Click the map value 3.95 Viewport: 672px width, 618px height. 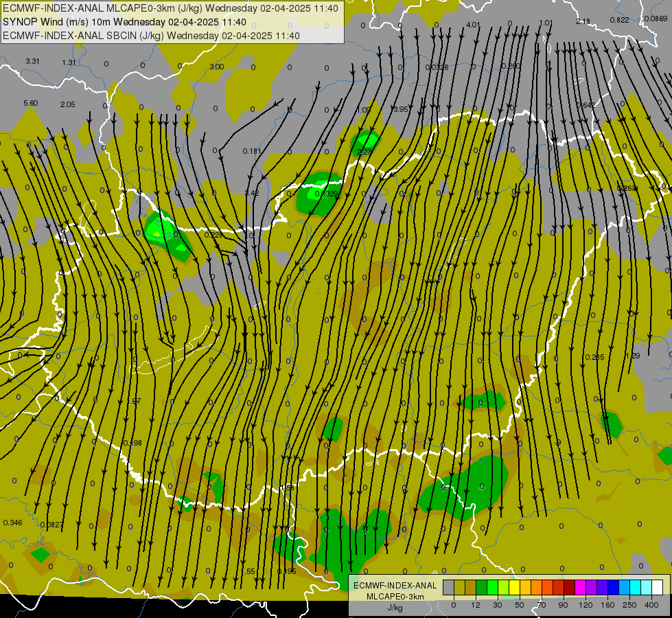click(x=401, y=110)
